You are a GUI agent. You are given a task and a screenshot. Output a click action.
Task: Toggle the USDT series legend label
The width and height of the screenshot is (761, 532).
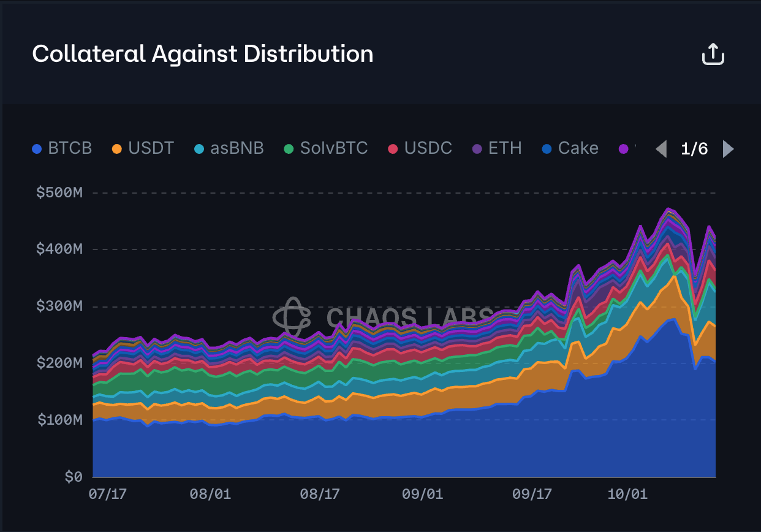pos(151,148)
